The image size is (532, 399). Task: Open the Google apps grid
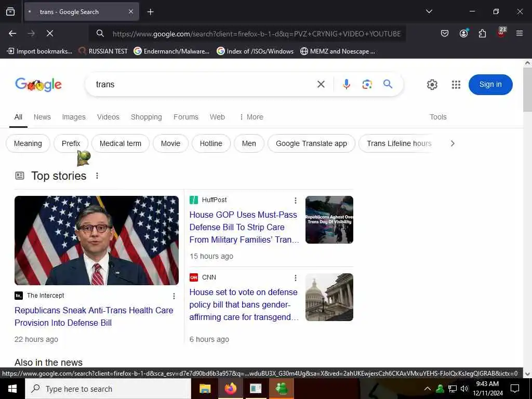(456, 85)
